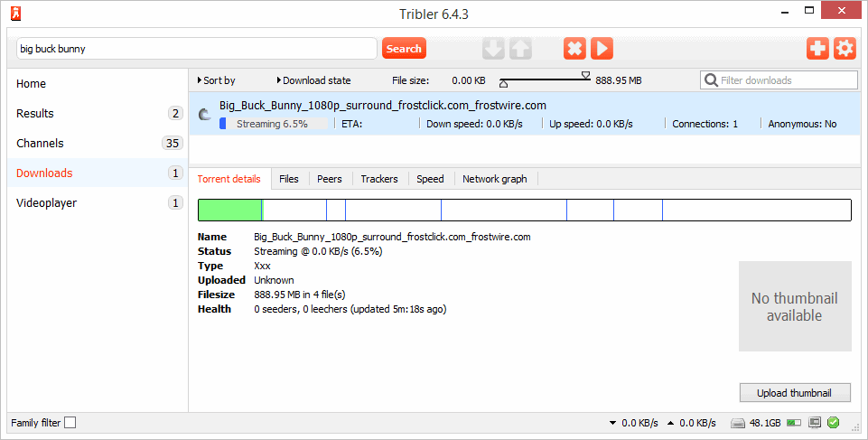The width and height of the screenshot is (868, 440).
Task: Switch to the Peers tab
Action: pos(329,179)
